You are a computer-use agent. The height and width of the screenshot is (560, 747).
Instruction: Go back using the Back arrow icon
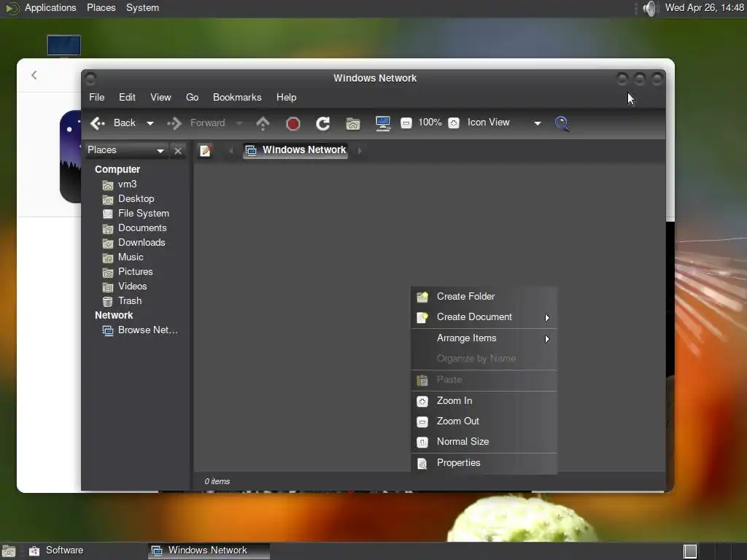[98, 123]
